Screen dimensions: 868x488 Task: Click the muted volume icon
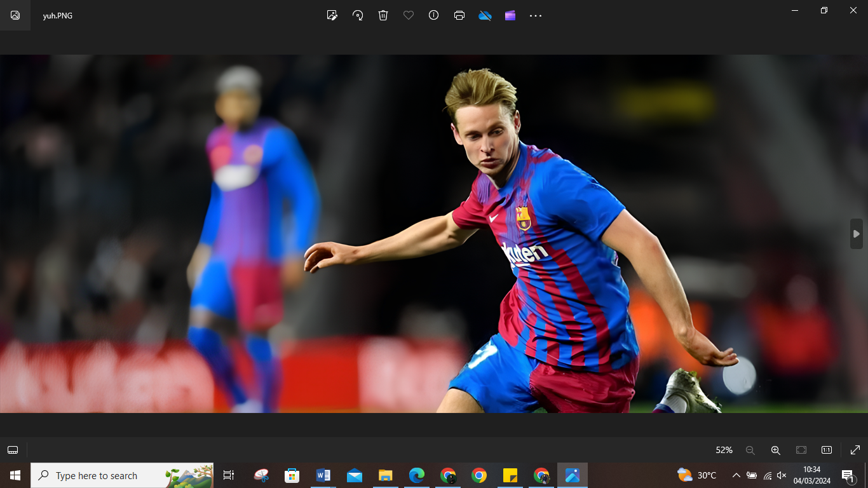point(782,475)
